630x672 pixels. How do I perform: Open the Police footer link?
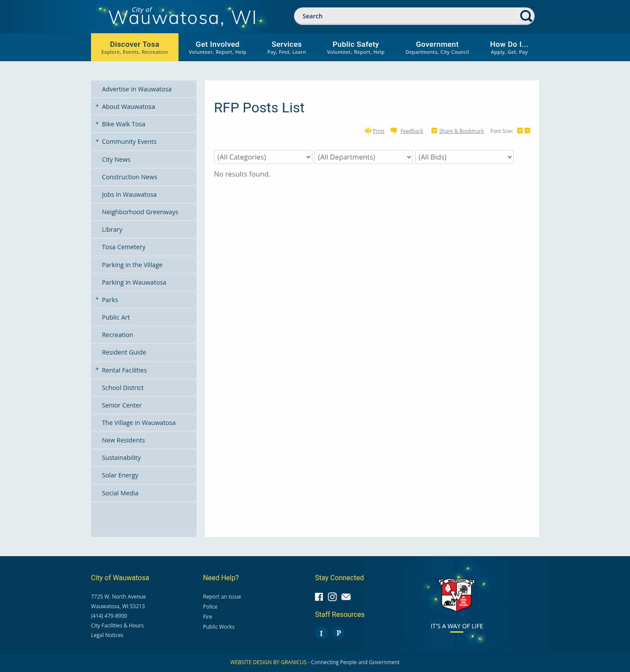click(210, 607)
